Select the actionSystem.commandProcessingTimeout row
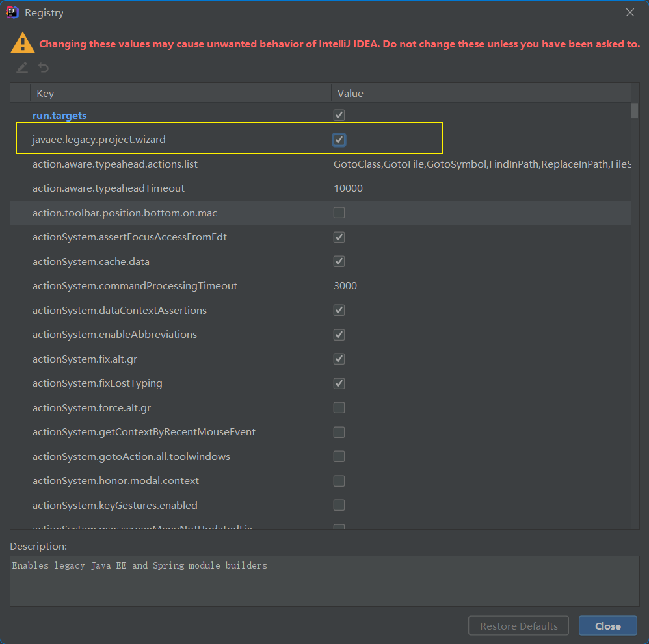Screen dimensions: 649x644 tap(321, 286)
